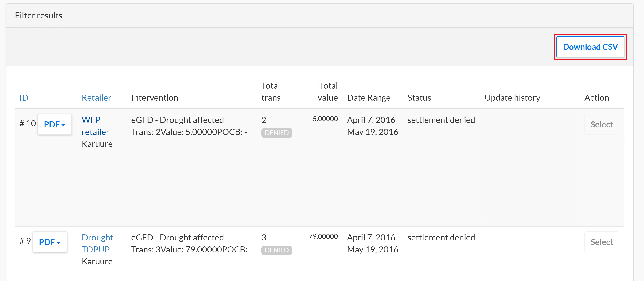Click total trans count 3
644x281 pixels.
[264, 237]
